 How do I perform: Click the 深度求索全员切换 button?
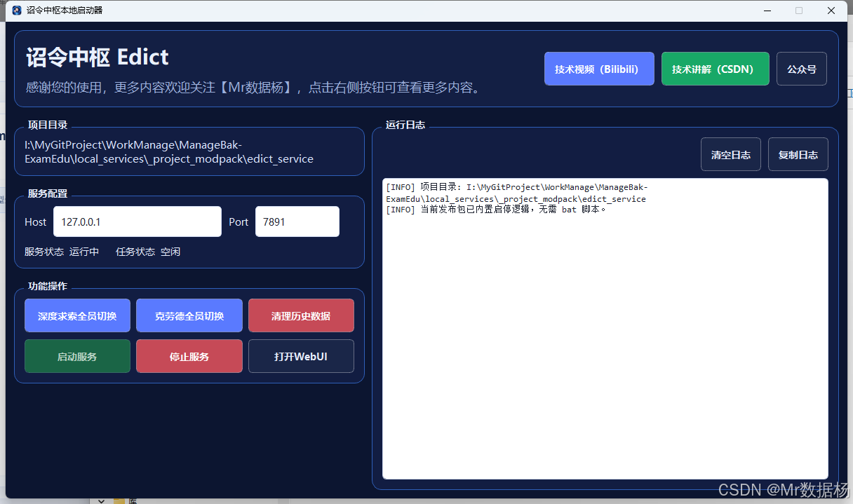coord(77,315)
